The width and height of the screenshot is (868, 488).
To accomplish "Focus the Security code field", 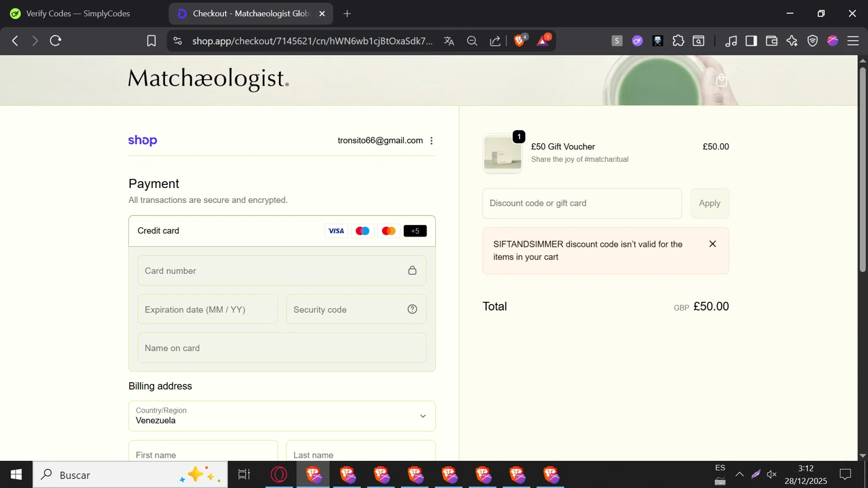I will (x=356, y=309).
